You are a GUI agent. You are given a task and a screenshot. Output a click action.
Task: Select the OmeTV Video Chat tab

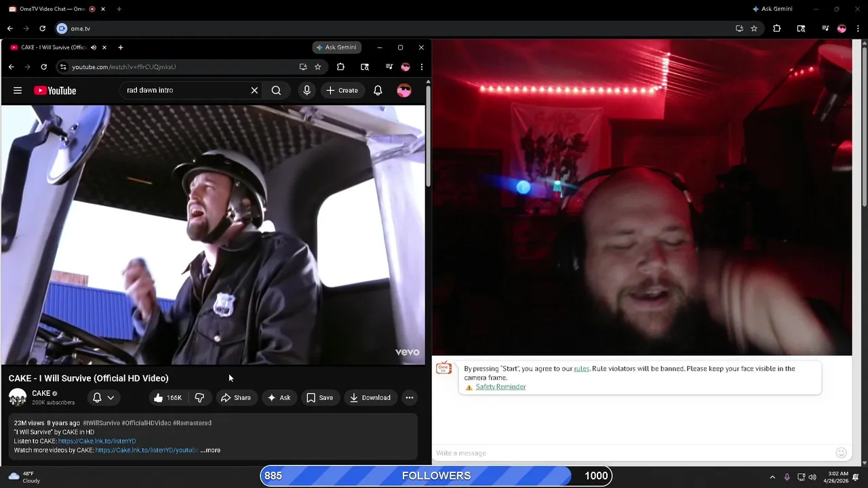pyautogui.click(x=53, y=9)
